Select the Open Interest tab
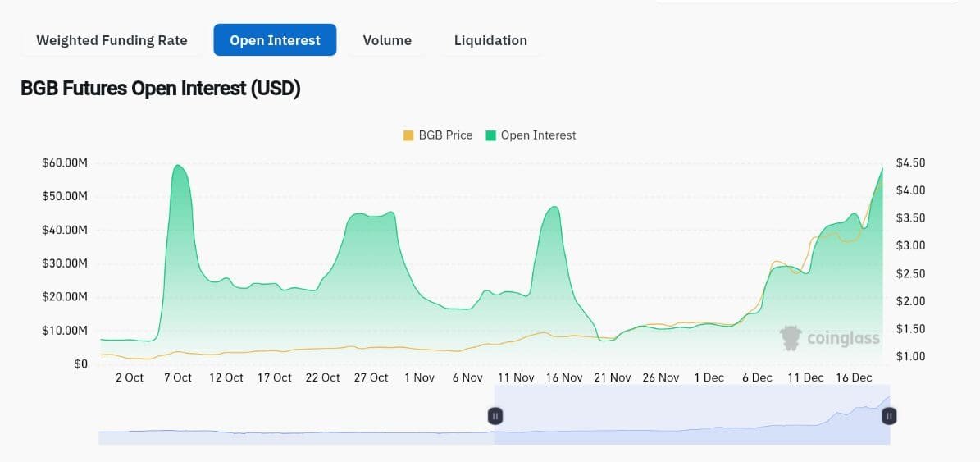The height and width of the screenshot is (462, 980). coord(275,41)
